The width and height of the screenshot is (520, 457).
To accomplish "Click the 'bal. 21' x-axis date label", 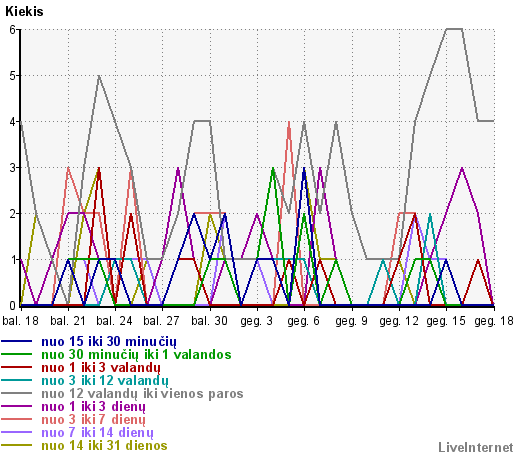I will tap(68, 321).
